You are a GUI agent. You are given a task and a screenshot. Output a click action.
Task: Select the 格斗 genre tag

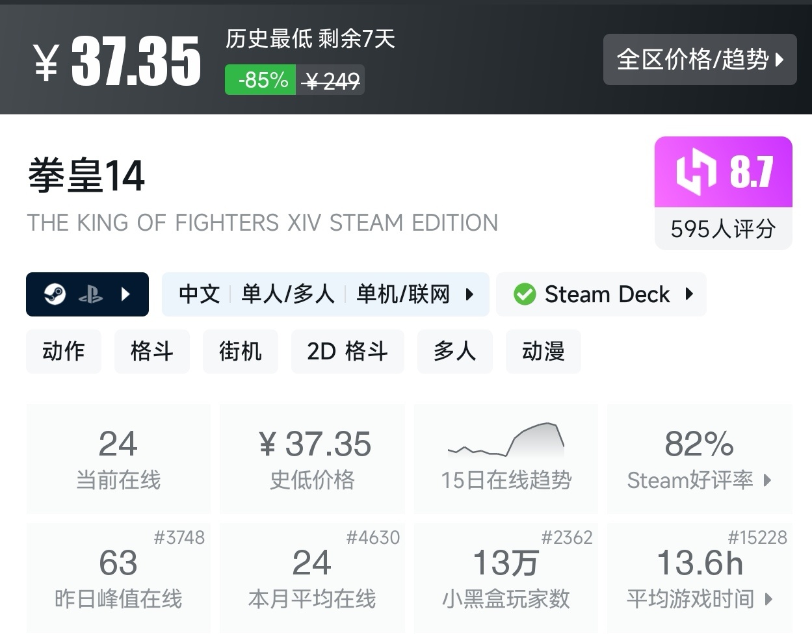(152, 352)
